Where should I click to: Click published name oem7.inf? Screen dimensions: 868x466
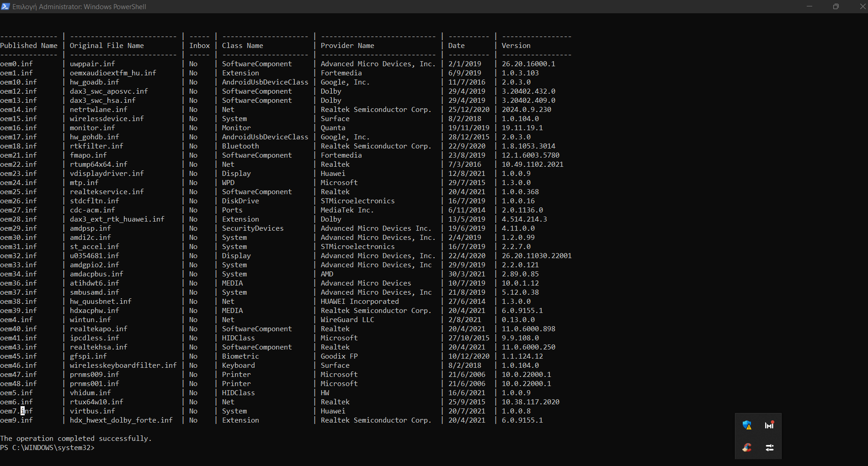tap(16, 411)
